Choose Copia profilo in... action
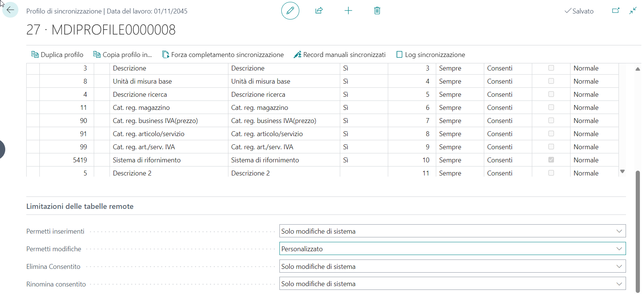 [123, 55]
